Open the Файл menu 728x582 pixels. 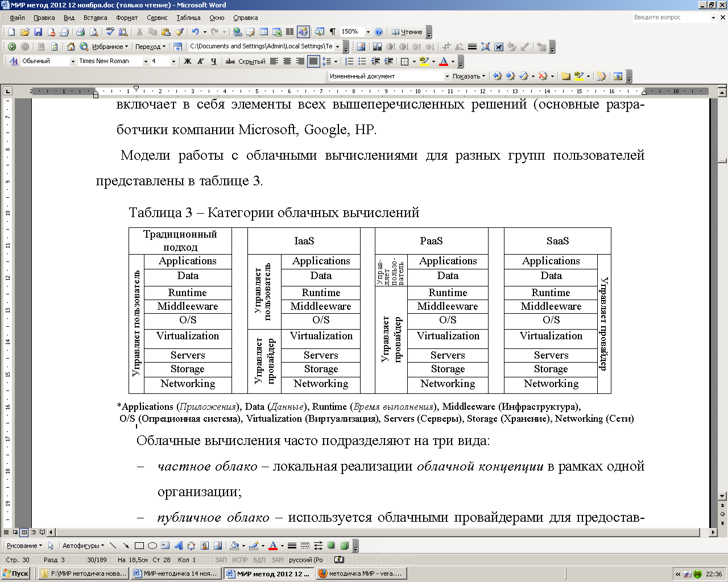tap(17, 18)
